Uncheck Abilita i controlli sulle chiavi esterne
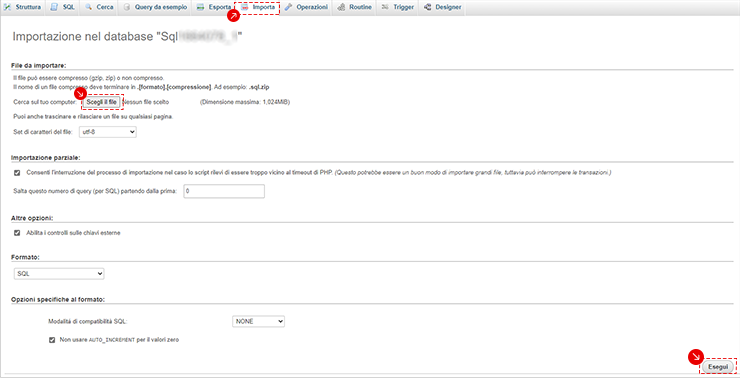The height and width of the screenshot is (378, 740). pyautogui.click(x=17, y=233)
